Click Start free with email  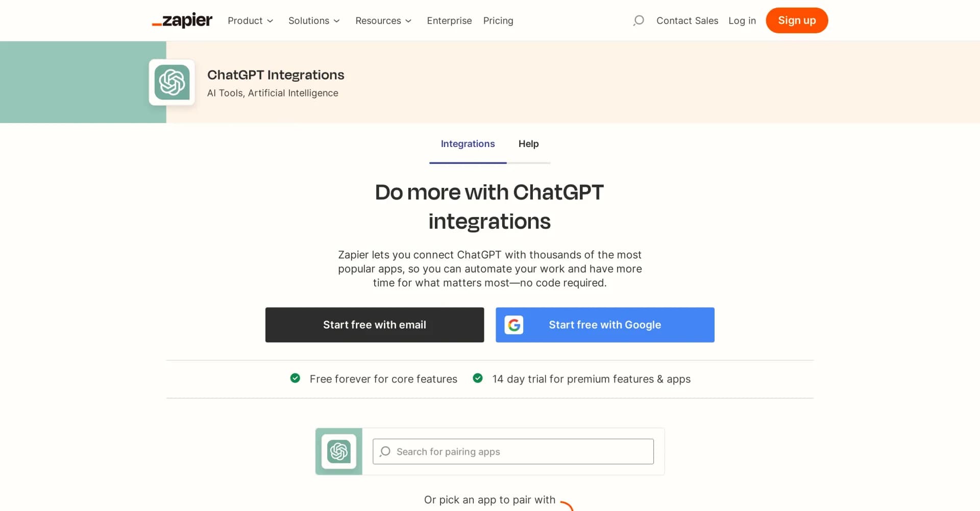tap(375, 325)
